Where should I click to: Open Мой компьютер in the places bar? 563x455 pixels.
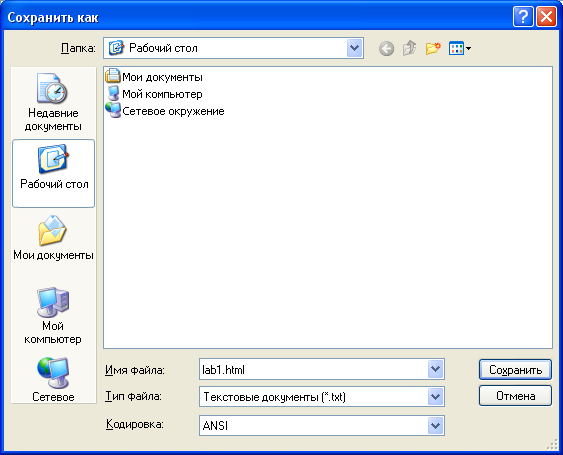[53, 316]
